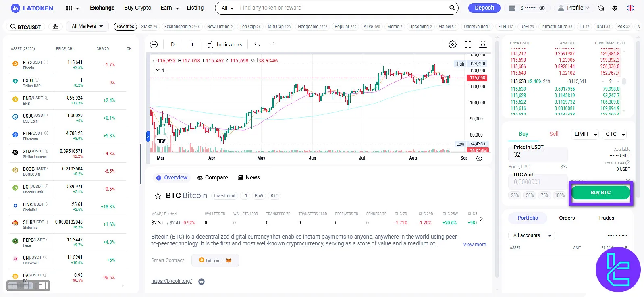Open the All accounts dropdown
Screen dimensions: 644x297
click(532, 235)
